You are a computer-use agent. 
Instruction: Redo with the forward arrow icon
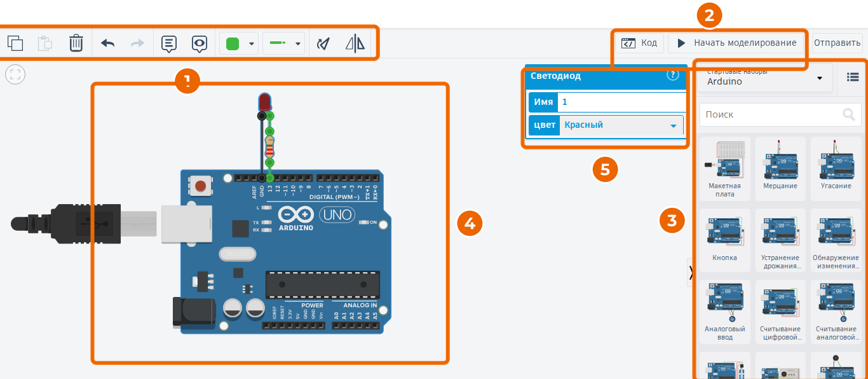click(137, 43)
